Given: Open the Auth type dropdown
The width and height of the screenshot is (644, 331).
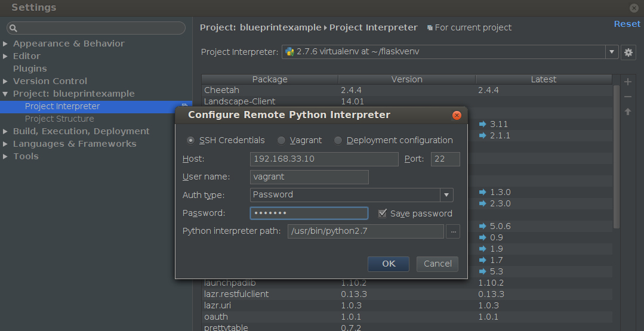Looking at the screenshot, I should click(446, 195).
